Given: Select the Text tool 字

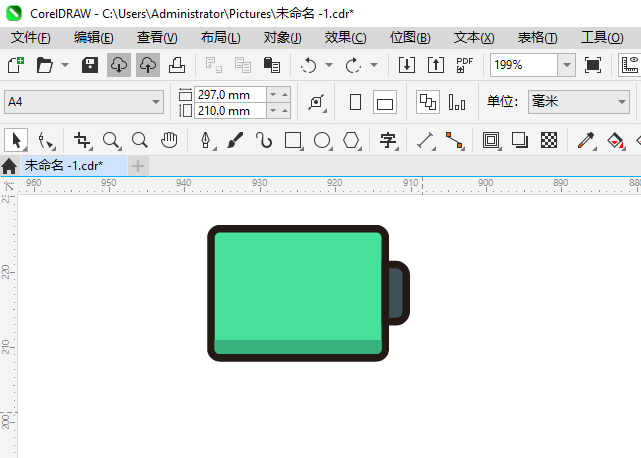Looking at the screenshot, I should click(388, 140).
